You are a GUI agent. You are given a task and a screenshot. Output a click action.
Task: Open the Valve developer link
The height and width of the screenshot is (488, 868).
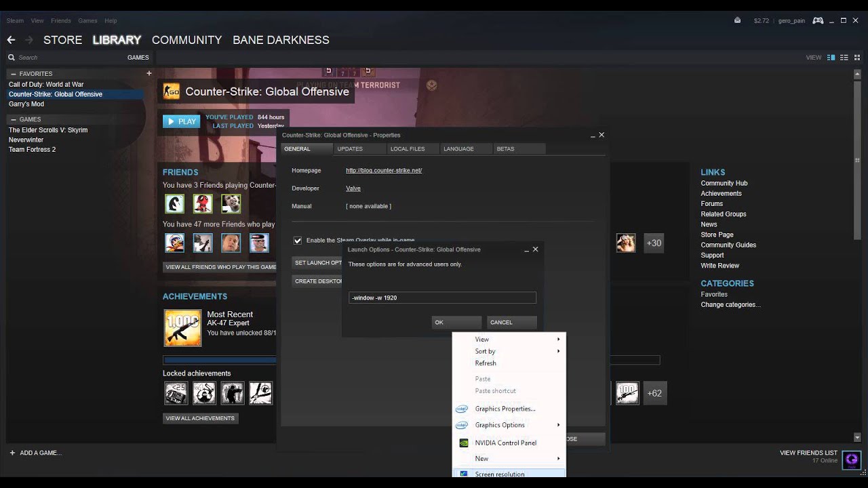(353, 188)
